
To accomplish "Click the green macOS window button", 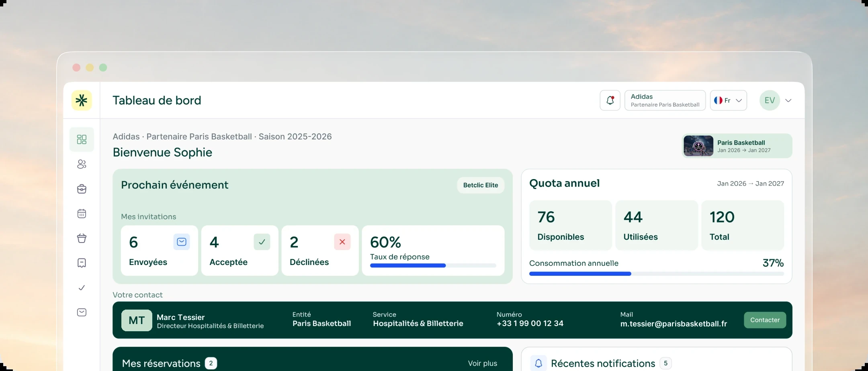I will tap(103, 67).
